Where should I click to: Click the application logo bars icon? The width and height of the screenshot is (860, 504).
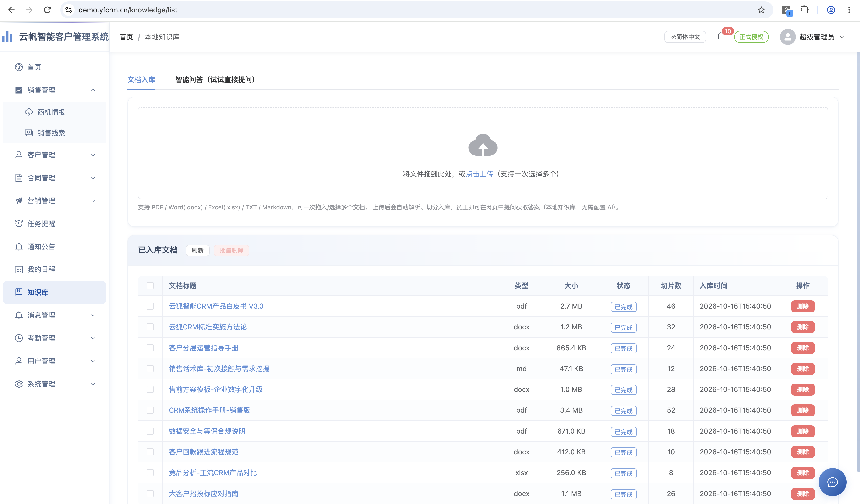7,37
